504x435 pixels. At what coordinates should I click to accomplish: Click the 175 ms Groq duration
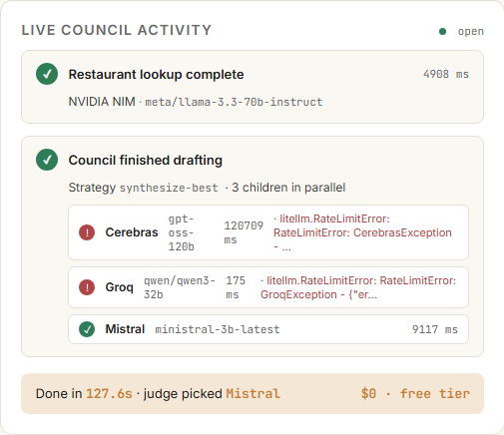[x=236, y=287]
